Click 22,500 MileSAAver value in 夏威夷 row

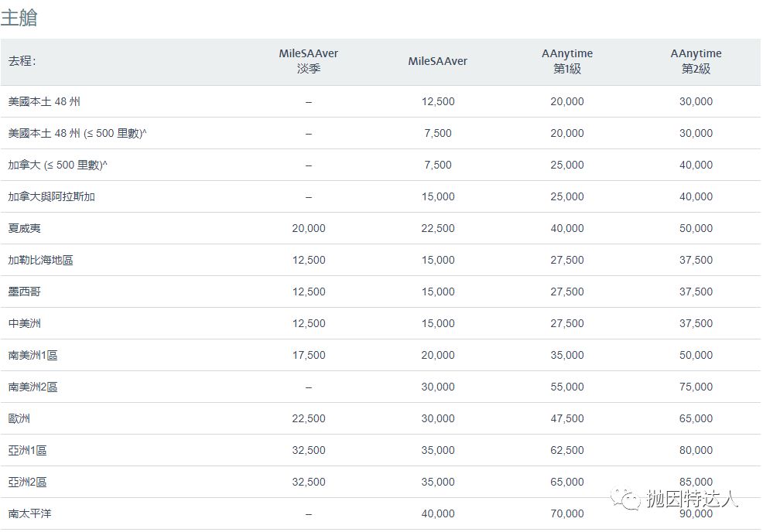coord(438,228)
